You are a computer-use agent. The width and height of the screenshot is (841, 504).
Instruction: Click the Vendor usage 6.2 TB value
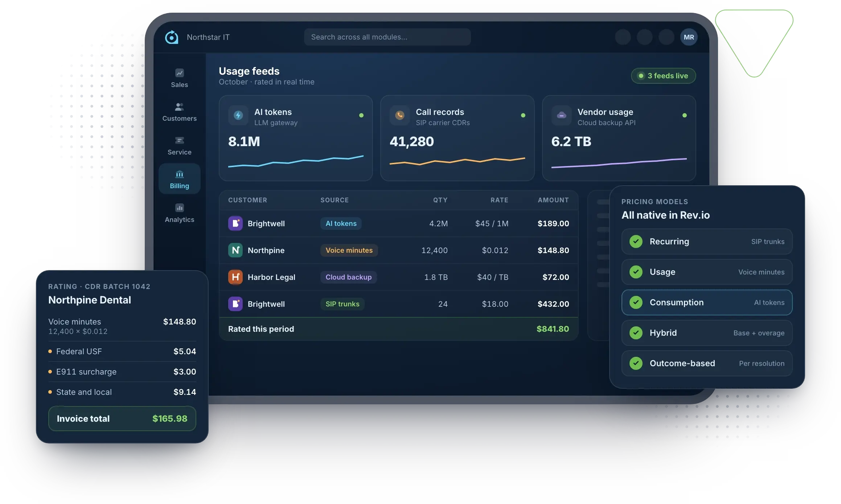click(571, 141)
